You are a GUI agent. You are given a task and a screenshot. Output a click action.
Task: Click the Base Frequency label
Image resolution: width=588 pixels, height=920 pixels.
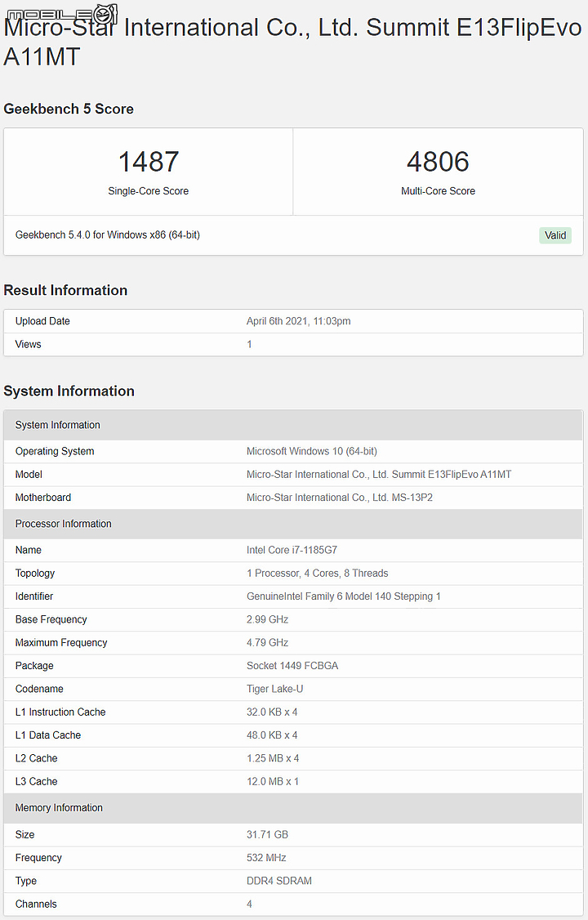[51, 619]
